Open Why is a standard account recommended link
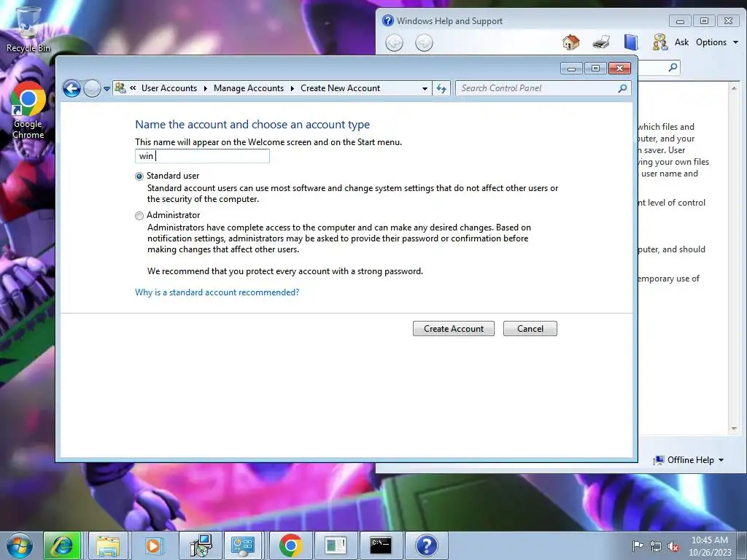This screenshot has width=747, height=560. [x=217, y=292]
